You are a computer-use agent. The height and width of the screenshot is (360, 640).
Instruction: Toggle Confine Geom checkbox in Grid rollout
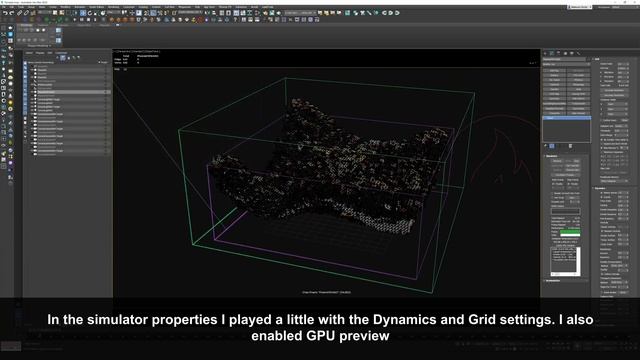(x=602, y=120)
